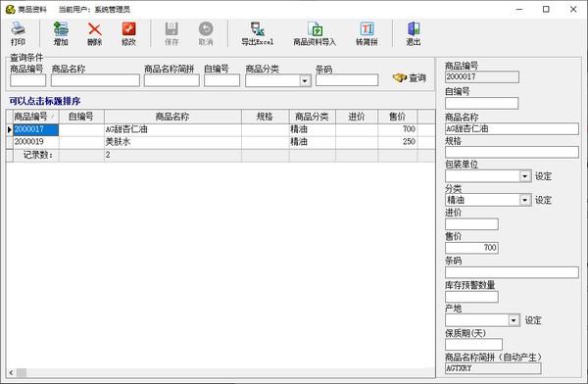Select 精油 category cell in 美肤水 row

pyautogui.click(x=313, y=142)
